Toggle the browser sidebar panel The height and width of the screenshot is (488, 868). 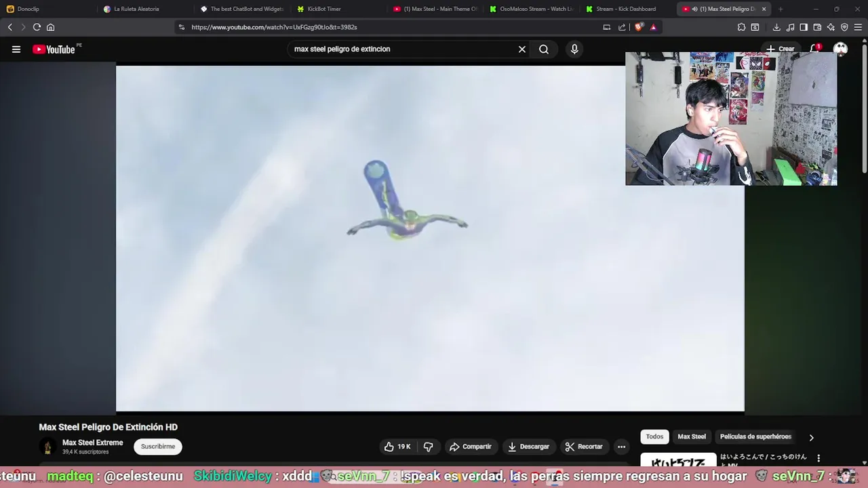pyautogui.click(x=804, y=27)
